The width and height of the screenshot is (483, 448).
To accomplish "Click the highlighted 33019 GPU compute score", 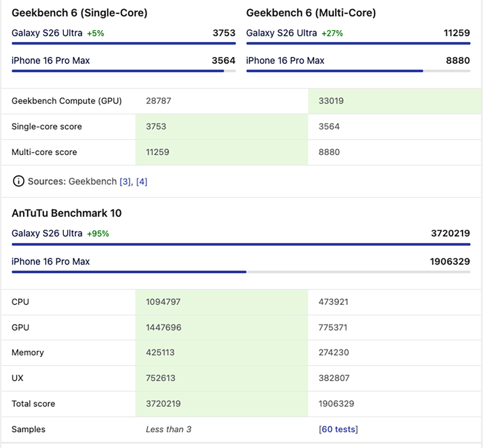I will click(331, 101).
